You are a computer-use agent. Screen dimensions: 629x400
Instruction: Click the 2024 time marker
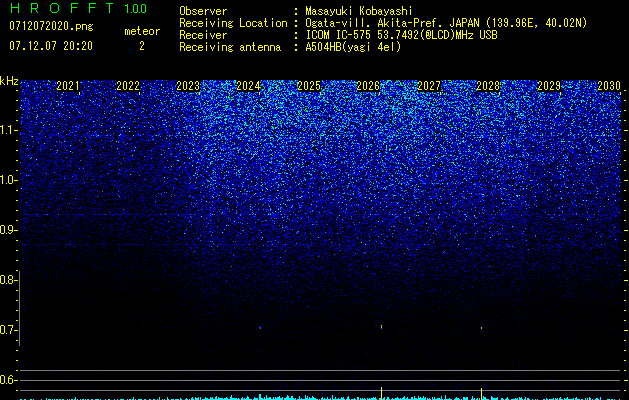(248, 86)
